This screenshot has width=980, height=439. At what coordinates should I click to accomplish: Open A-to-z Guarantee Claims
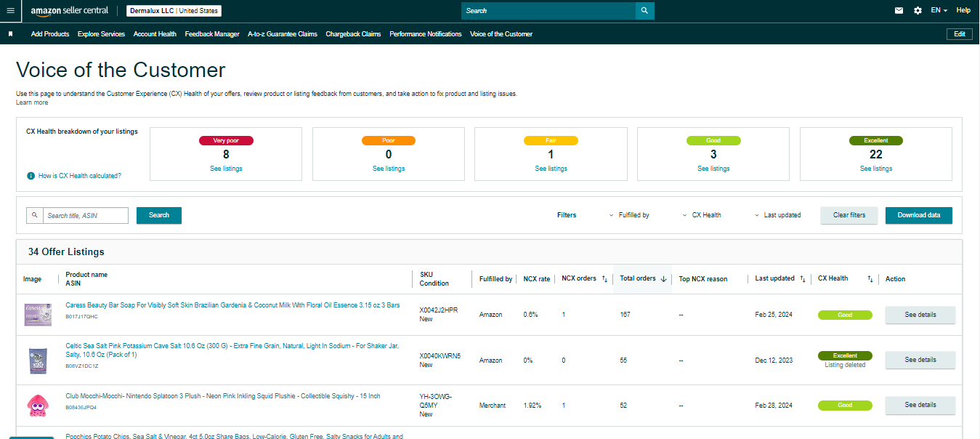283,34
